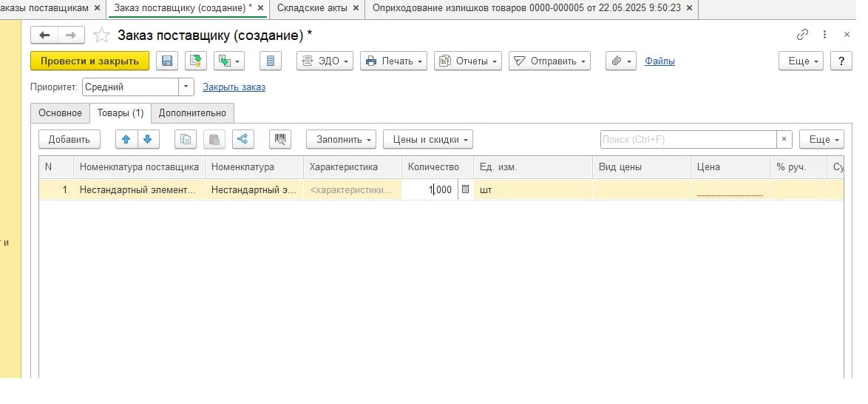Add form to favorites with star icon
This screenshot has width=868, height=404.
pyautogui.click(x=101, y=36)
